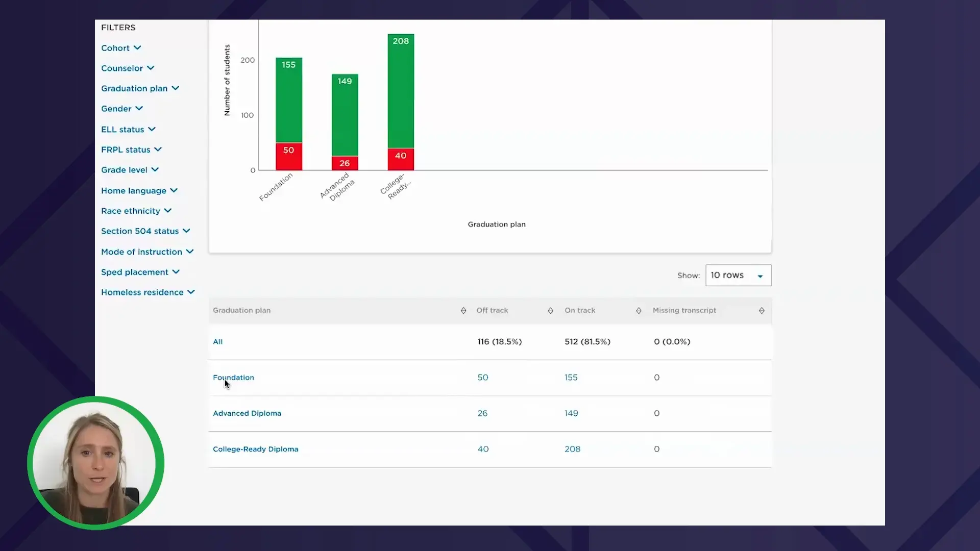Image resolution: width=980 pixels, height=551 pixels.
Task: Click the Off track column header
Action: [x=492, y=310]
